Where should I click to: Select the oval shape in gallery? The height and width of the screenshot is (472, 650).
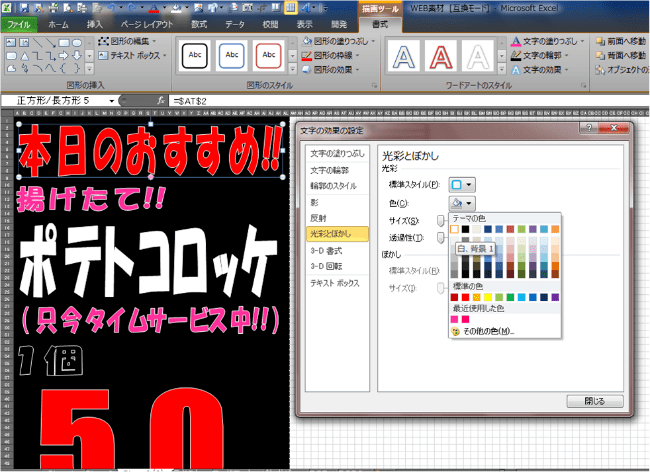(x=77, y=42)
